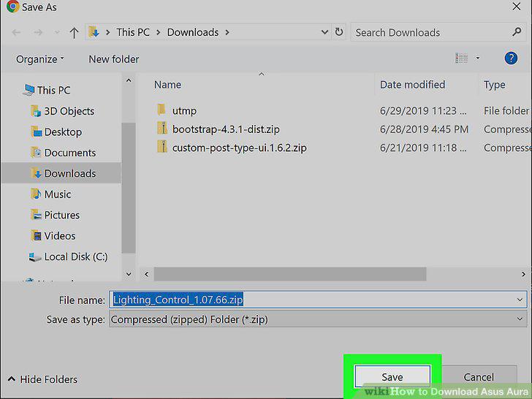Select the utmp folder
Image resolution: width=532 pixels, height=399 pixels.
click(184, 111)
